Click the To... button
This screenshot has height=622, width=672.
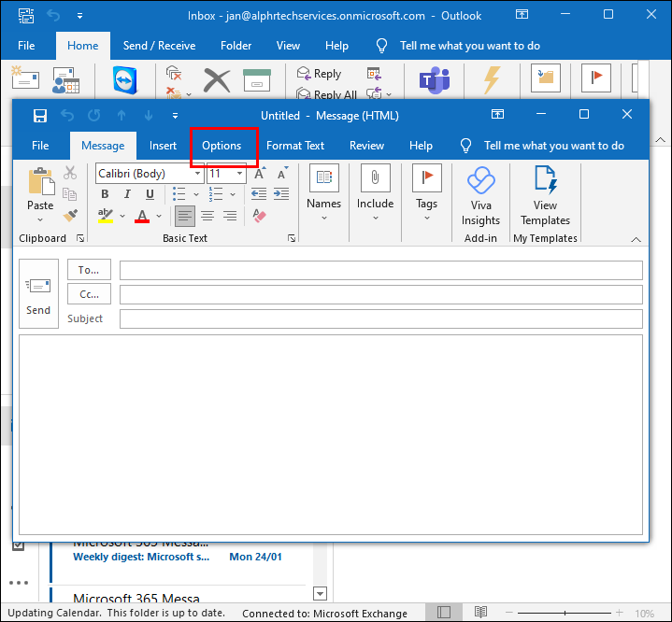(x=89, y=270)
